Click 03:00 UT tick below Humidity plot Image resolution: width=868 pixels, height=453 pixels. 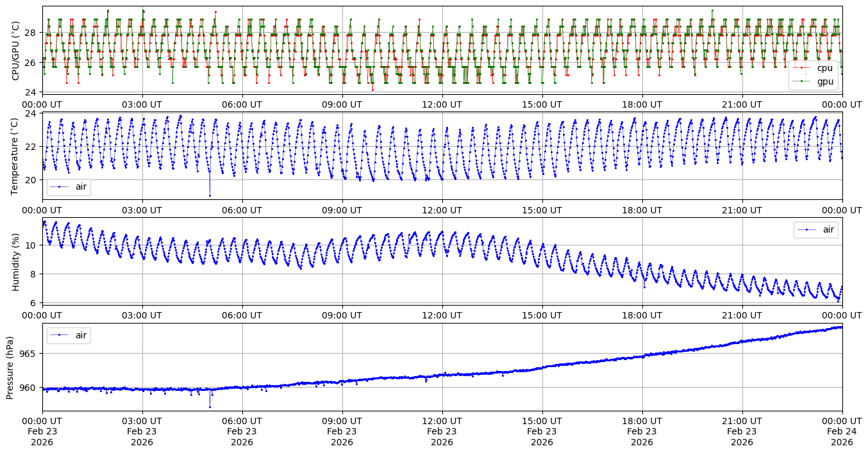(142, 315)
